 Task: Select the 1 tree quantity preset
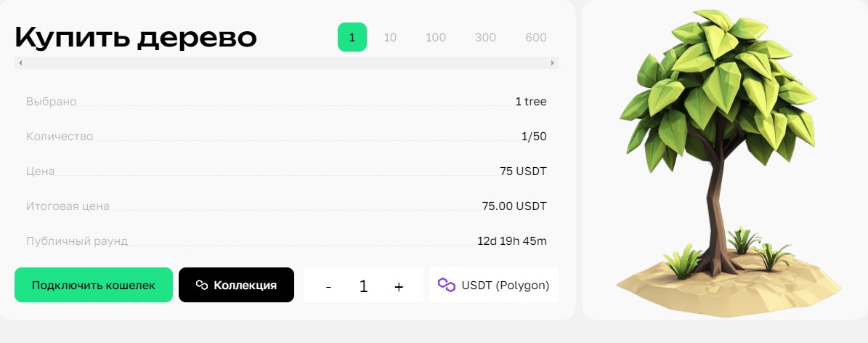[352, 37]
